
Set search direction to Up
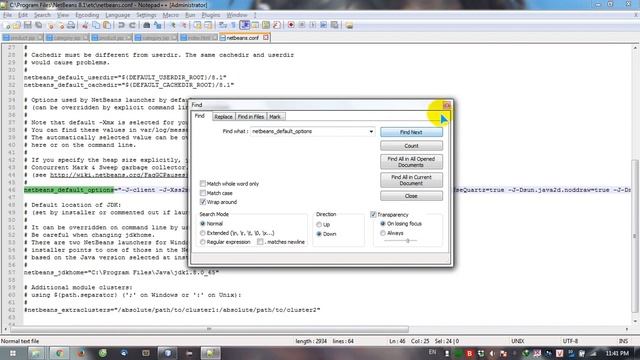tap(319, 224)
